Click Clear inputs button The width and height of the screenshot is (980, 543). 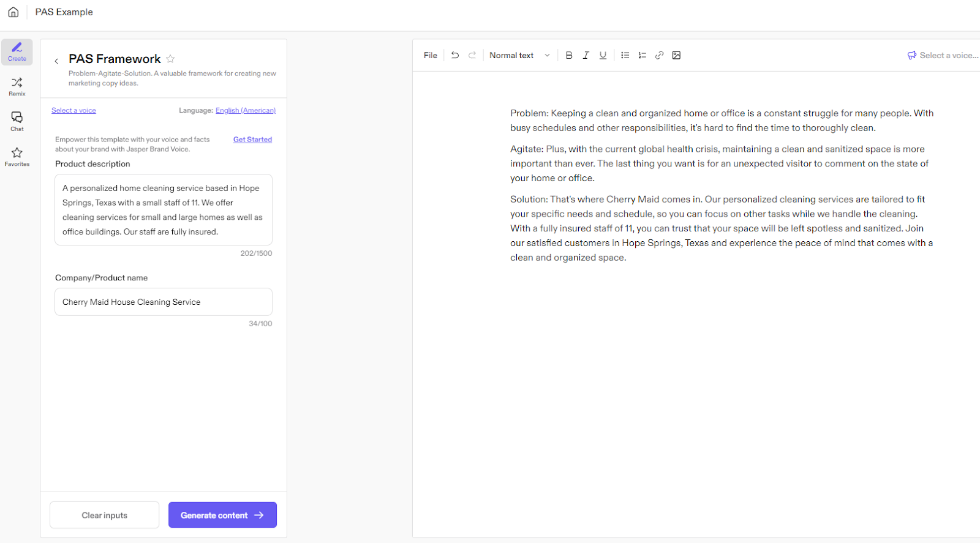click(x=105, y=515)
